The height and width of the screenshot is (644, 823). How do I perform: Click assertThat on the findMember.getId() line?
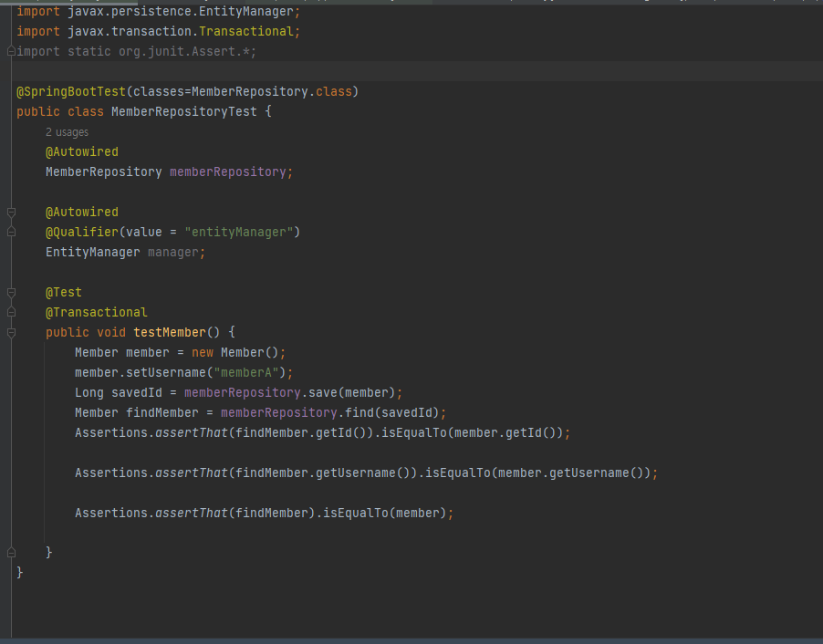click(x=191, y=433)
